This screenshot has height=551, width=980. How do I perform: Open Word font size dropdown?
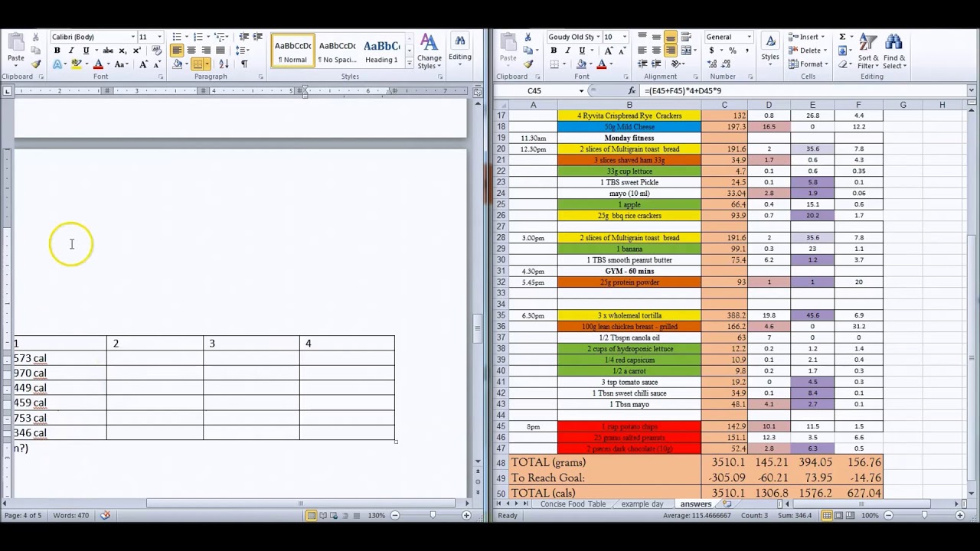tap(159, 37)
